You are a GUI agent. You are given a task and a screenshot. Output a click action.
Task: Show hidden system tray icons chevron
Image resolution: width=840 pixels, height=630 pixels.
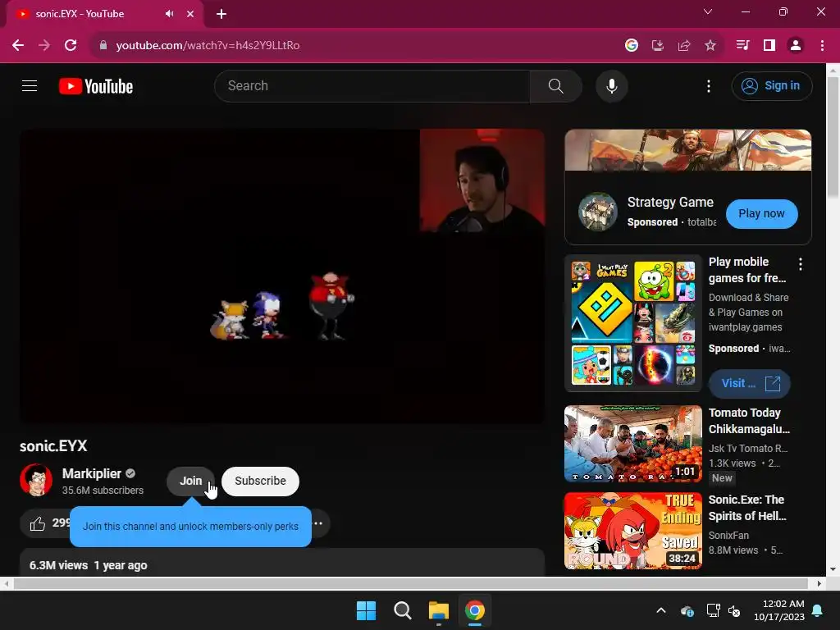click(x=661, y=610)
